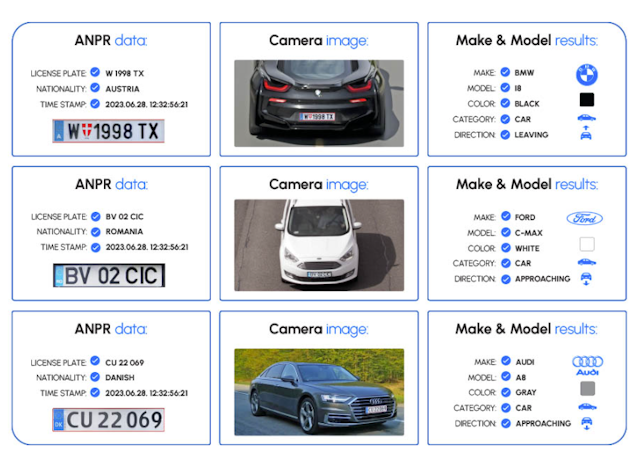Image resolution: width=635 pixels, height=450 pixels.
Task: Click the FORD value in make row
Action: click(525, 218)
